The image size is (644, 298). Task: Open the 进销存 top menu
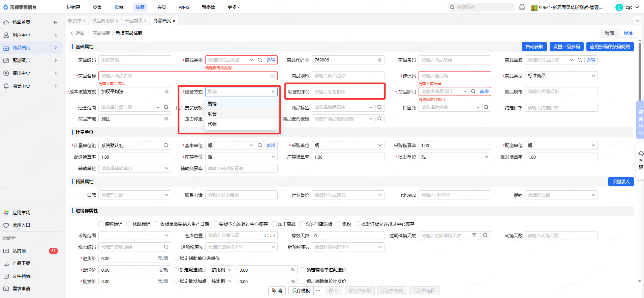pos(73,7)
